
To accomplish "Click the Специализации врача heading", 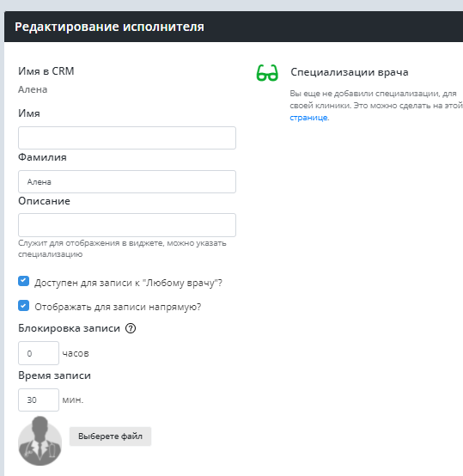I will 350,72.
